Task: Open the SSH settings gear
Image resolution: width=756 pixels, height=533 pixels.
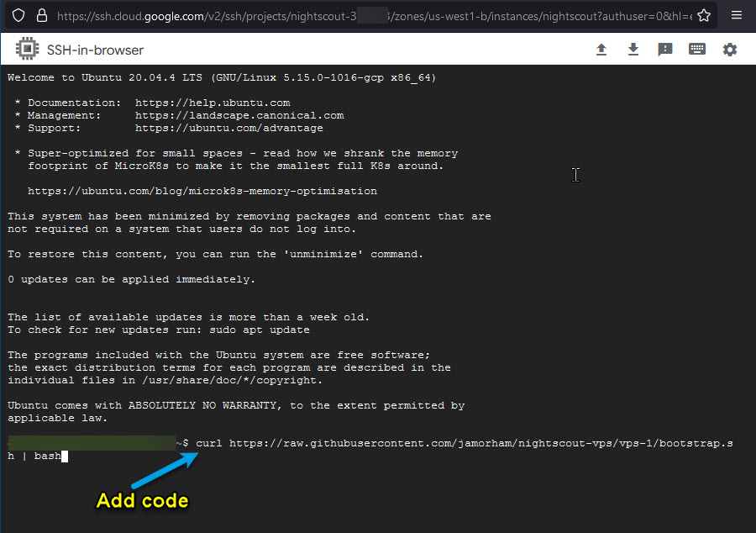Action: coord(730,50)
